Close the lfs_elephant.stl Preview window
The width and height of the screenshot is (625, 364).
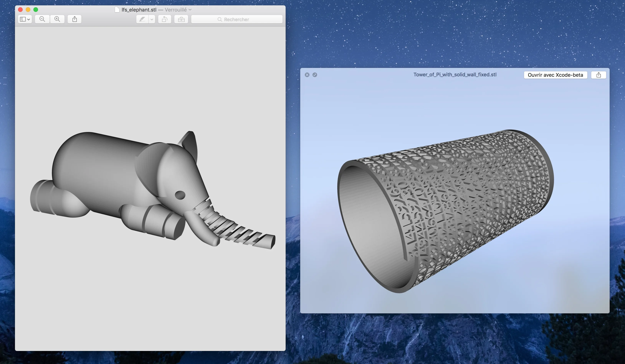point(20,10)
